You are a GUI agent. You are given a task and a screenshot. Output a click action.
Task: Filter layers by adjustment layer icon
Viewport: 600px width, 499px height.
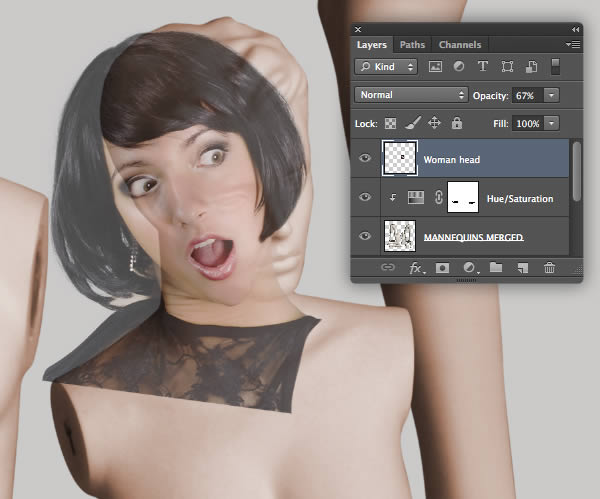click(459, 67)
